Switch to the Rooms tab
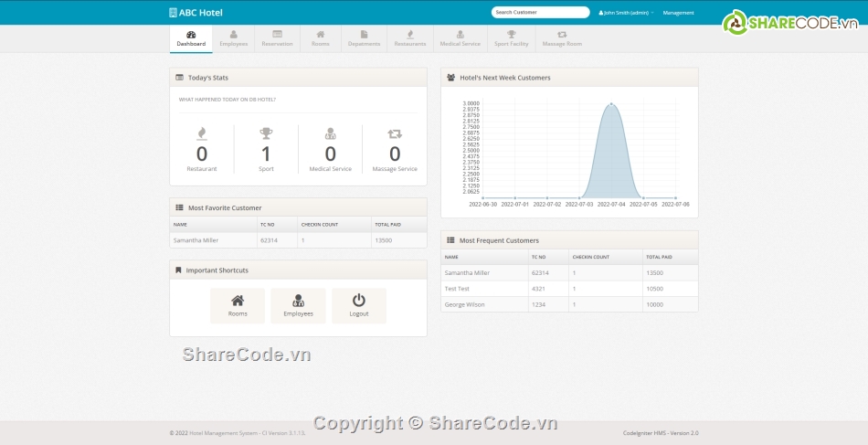868x445 pixels. pos(321,38)
